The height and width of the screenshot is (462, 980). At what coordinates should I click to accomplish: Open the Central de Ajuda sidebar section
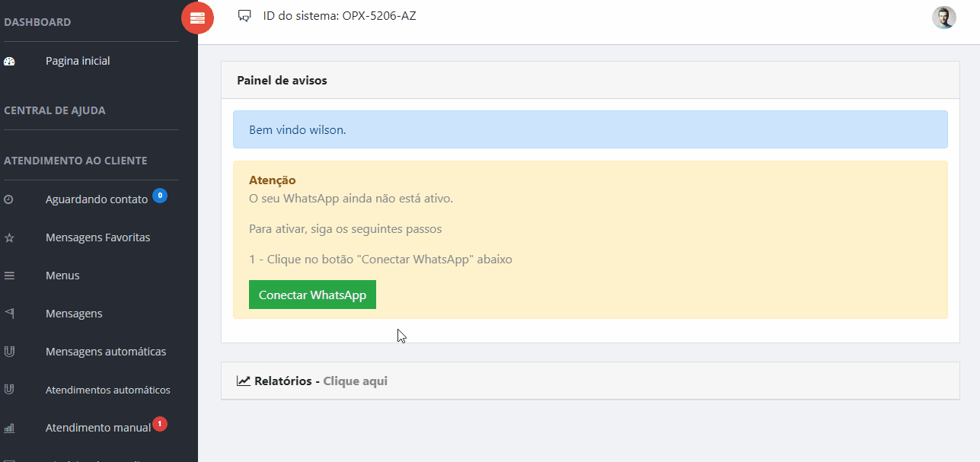click(x=55, y=110)
